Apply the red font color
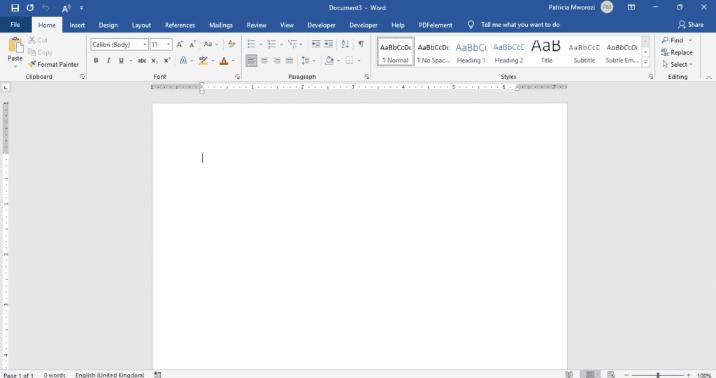 [224, 60]
